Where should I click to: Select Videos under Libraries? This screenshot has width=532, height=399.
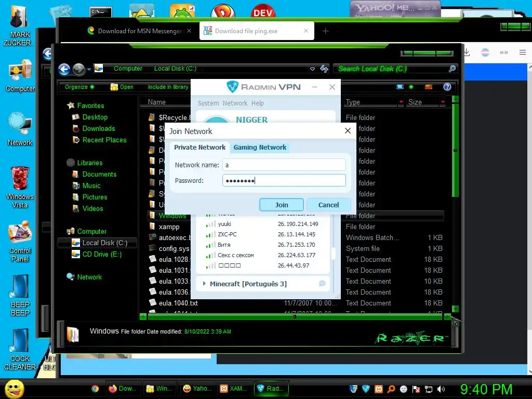click(x=92, y=208)
